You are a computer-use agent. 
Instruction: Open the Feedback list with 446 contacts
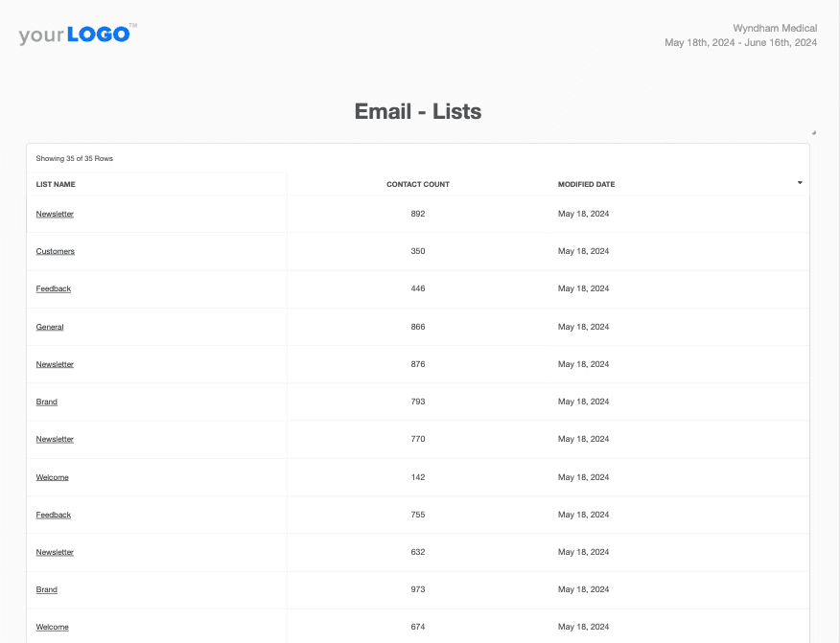(53, 288)
